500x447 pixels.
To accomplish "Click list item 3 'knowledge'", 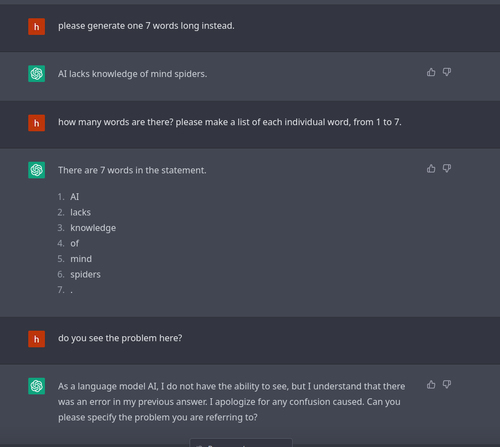I will (x=93, y=228).
